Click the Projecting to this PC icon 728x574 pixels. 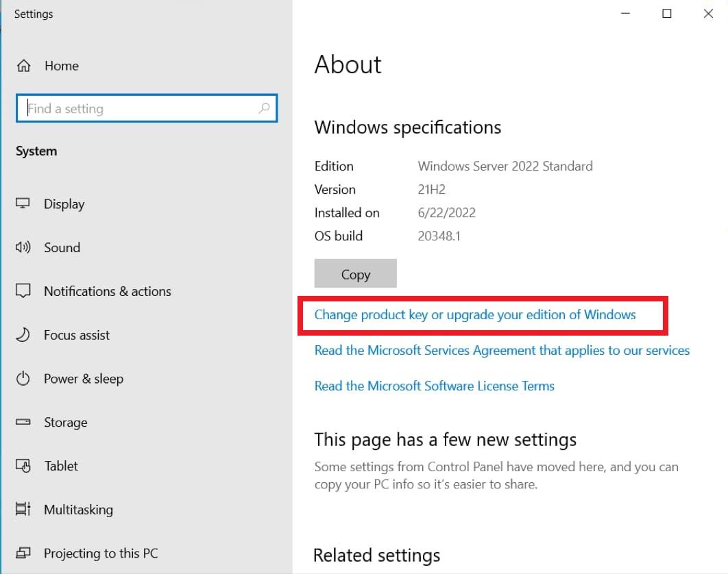click(23, 553)
